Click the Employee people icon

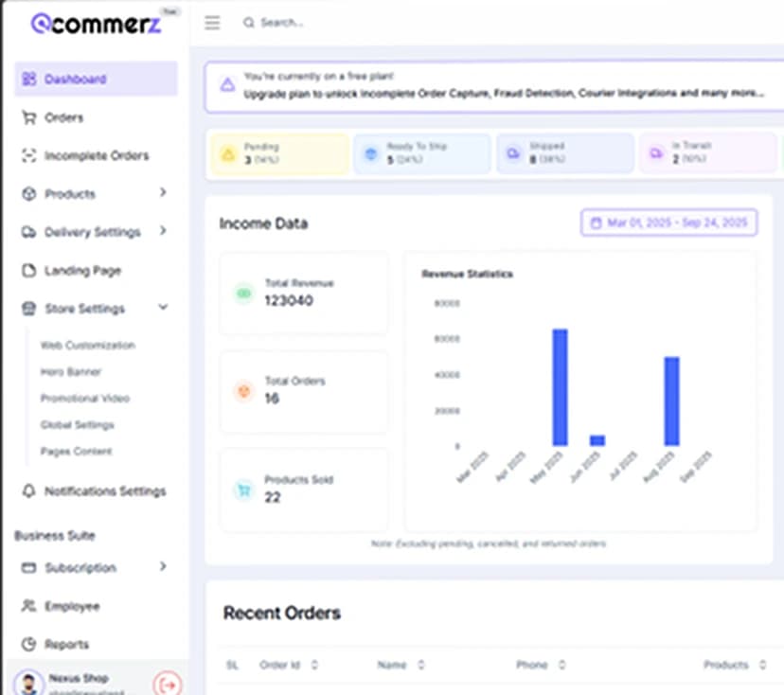29,606
